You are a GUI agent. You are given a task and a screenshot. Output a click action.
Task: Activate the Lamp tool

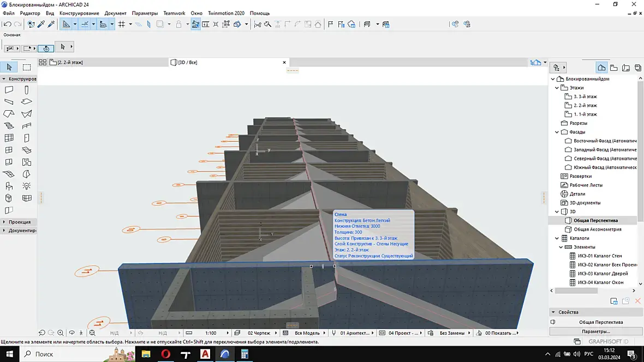tap(27, 186)
